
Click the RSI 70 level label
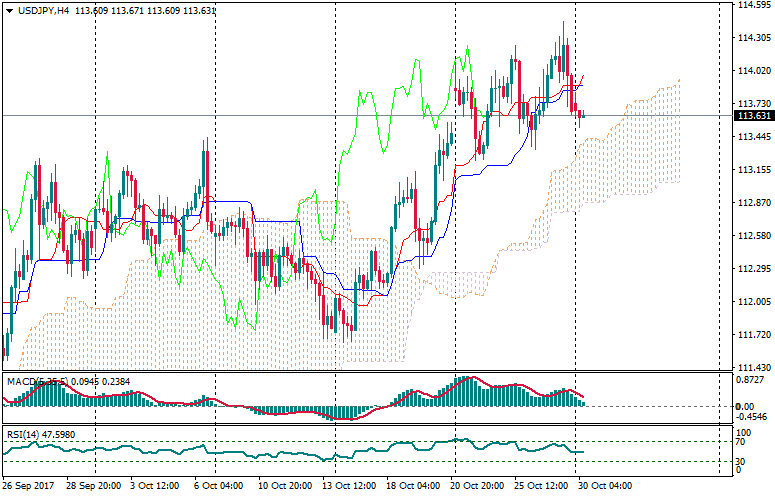(742, 441)
